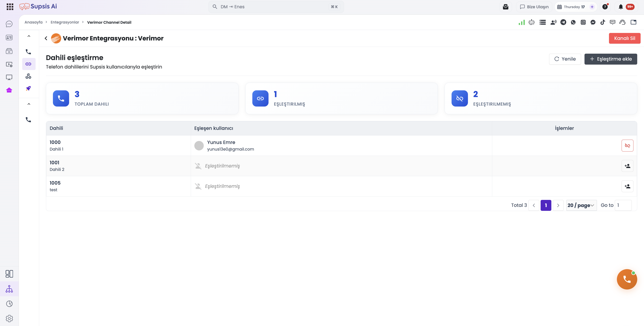
Task: Click the Go to page number field
Action: pyautogui.click(x=623, y=205)
